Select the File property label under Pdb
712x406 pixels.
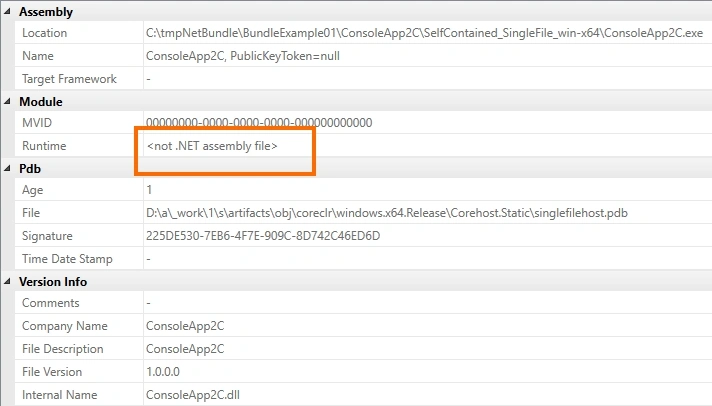point(31,213)
